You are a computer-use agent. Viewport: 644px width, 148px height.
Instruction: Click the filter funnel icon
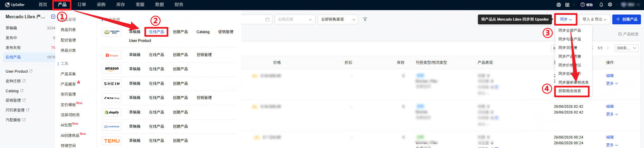coord(365,19)
